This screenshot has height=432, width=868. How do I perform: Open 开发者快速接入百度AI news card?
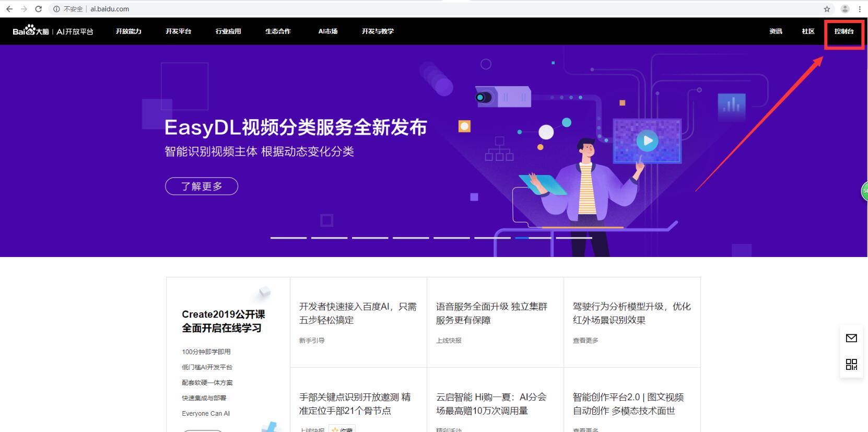[358, 313]
